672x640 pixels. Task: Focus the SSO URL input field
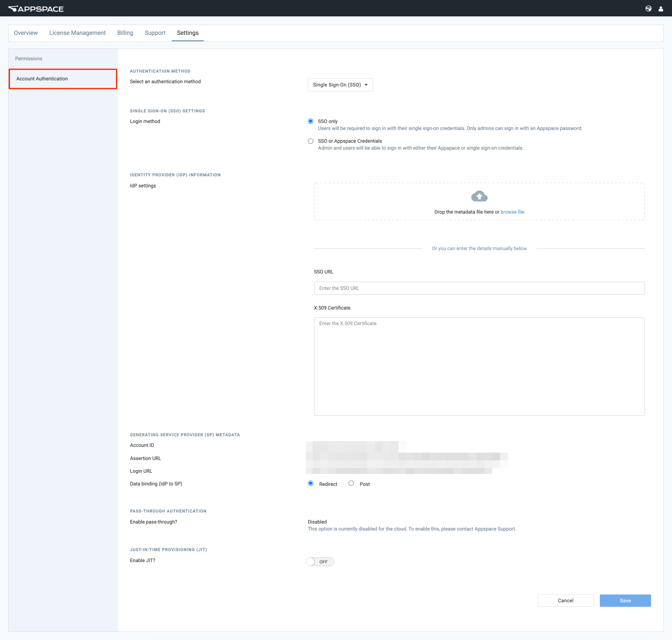tap(479, 288)
